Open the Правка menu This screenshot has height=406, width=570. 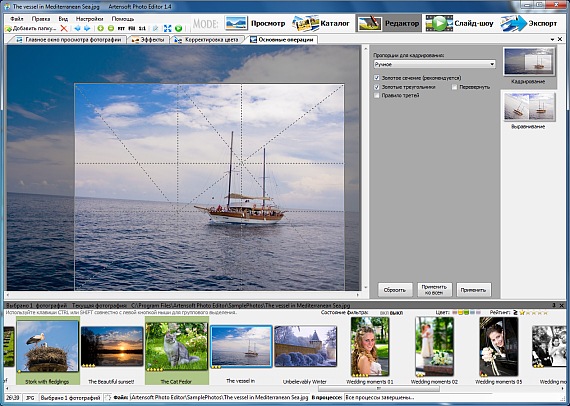tap(41, 19)
